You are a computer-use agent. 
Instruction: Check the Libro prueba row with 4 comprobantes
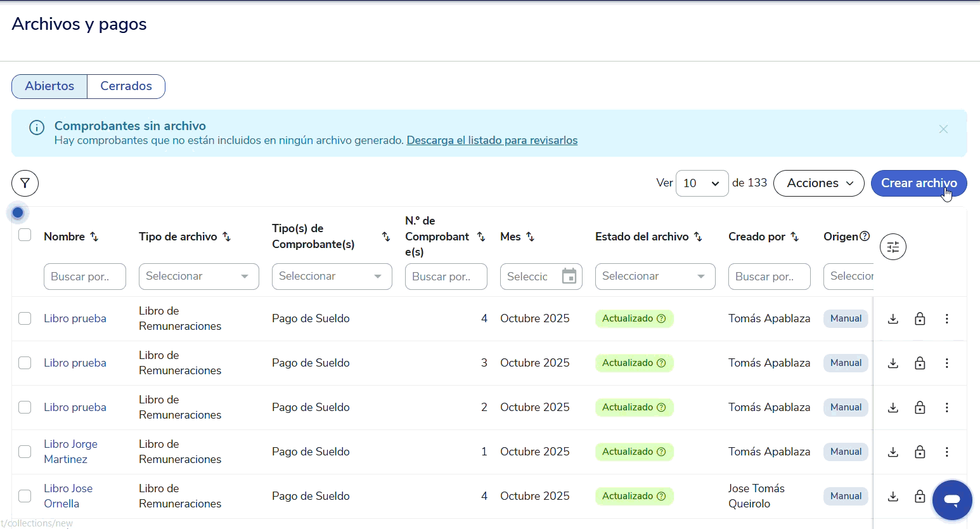(x=25, y=318)
